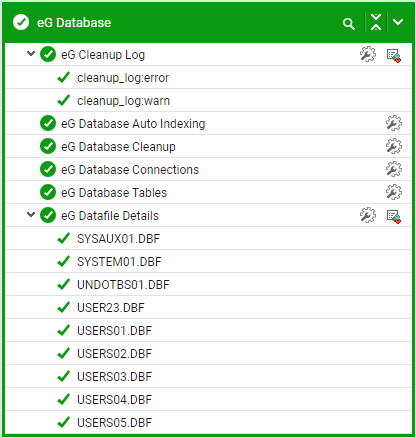Click wrench icon for eG Database Cleanup

click(x=394, y=146)
